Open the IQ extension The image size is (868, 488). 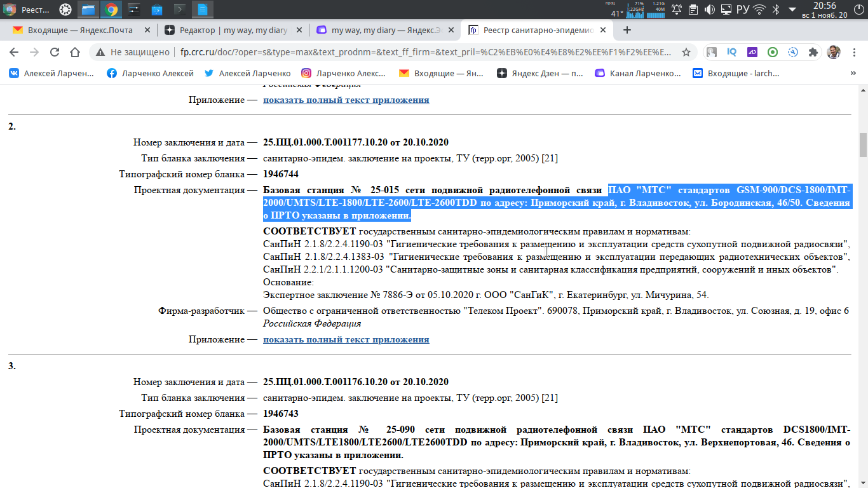[731, 52]
